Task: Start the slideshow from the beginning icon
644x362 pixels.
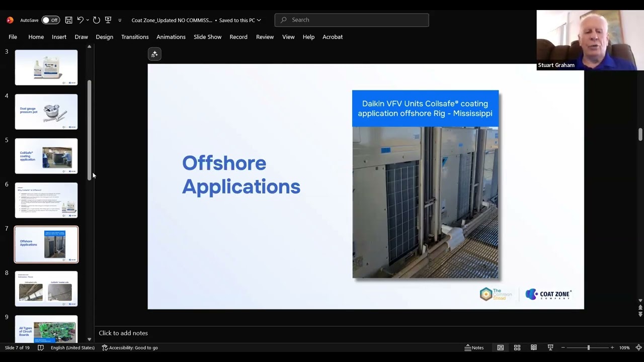Action: pyautogui.click(x=108, y=20)
